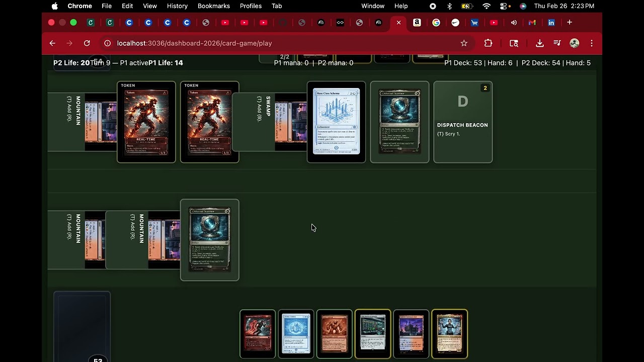The width and height of the screenshot is (644, 362).
Task: Pick the orange golem card in hand
Action: click(x=334, y=334)
